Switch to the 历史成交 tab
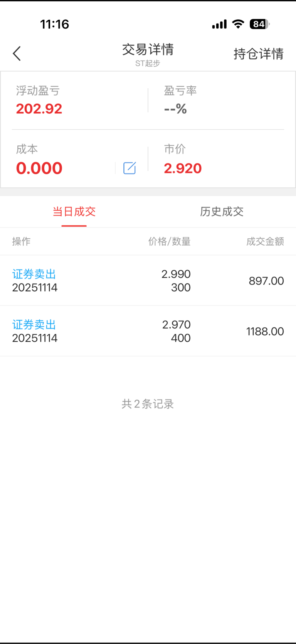296x644 pixels. click(222, 211)
